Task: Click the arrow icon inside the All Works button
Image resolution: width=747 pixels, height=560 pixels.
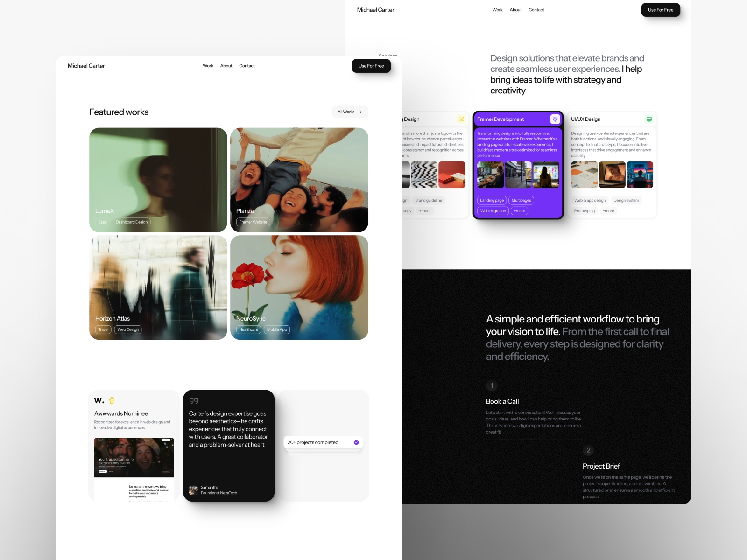Action: point(359,112)
